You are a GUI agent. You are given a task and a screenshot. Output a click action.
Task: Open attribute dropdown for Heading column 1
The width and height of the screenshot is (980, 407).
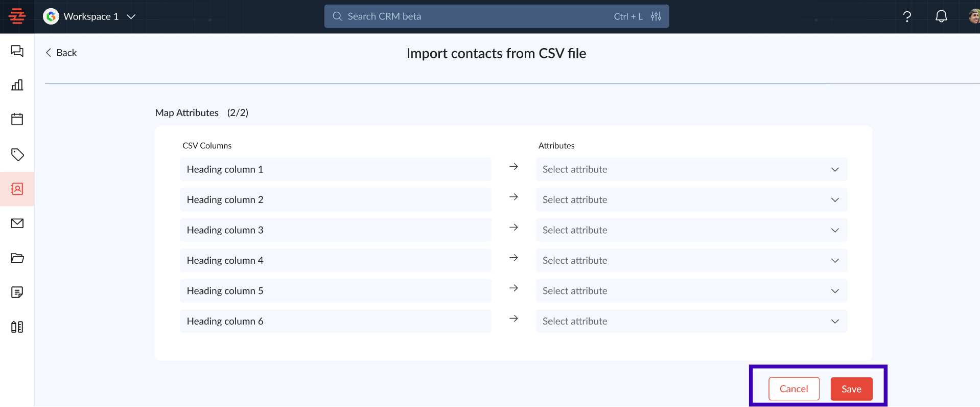click(691, 169)
